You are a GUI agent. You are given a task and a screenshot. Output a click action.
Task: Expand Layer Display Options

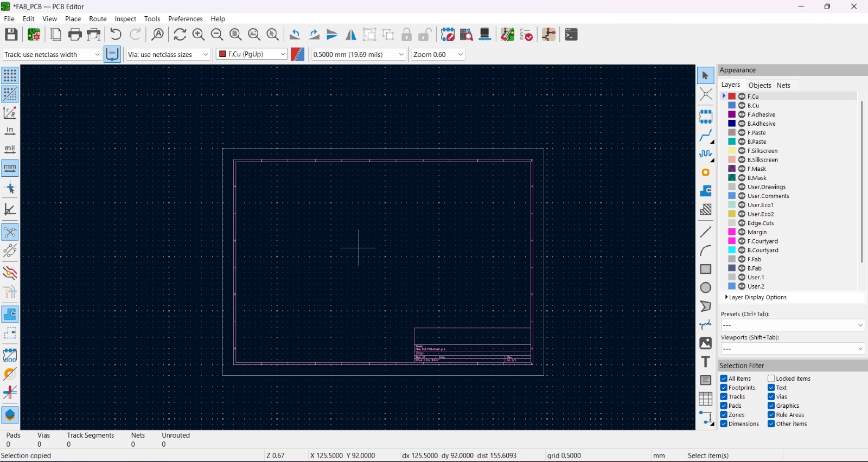tap(756, 297)
